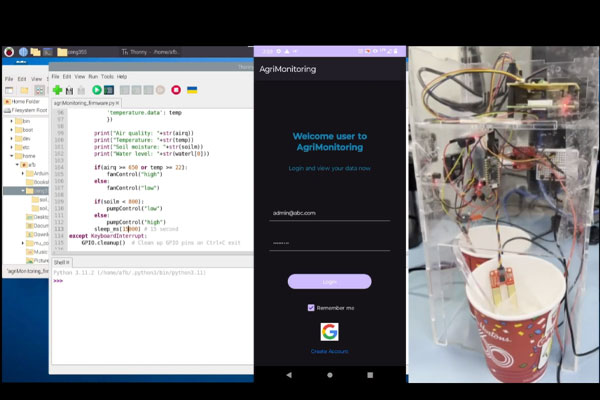This screenshot has height=400, width=600.
Task: Select the icon view button in file manager
Action: pos(39,90)
